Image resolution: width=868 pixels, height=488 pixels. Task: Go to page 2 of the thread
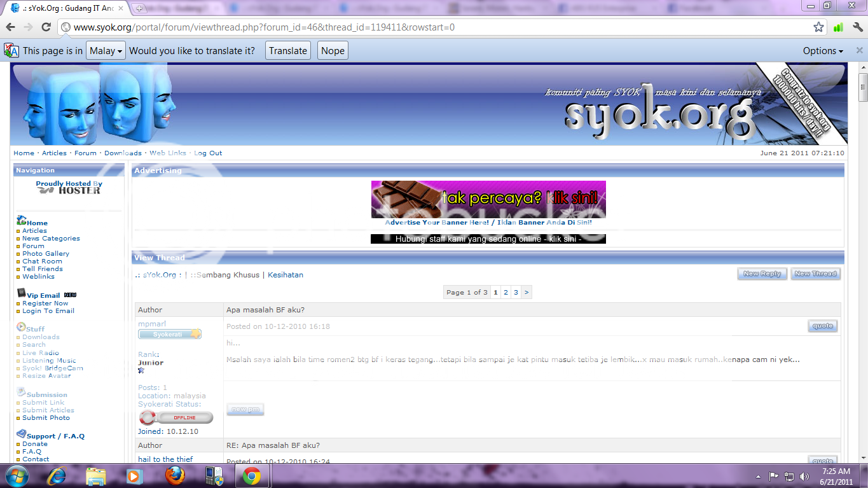point(506,292)
